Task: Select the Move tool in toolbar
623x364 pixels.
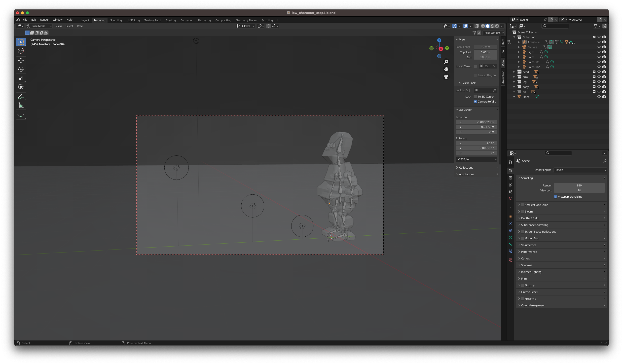Action: pyautogui.click(x=21, y=60)
